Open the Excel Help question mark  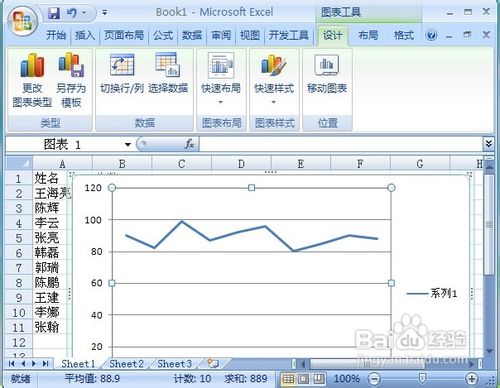(x=431, y=35)
